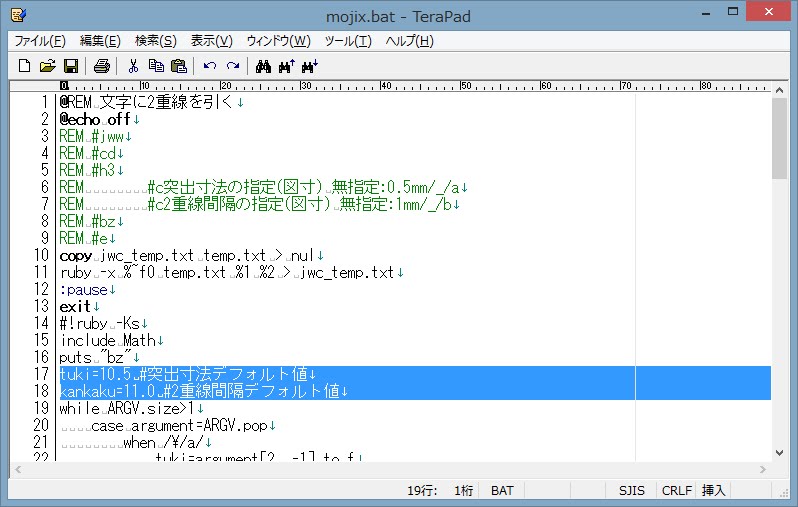Click the vertical scrollbar thumb
The width and height of the screenshot is (798, 507).
point(779,138)
